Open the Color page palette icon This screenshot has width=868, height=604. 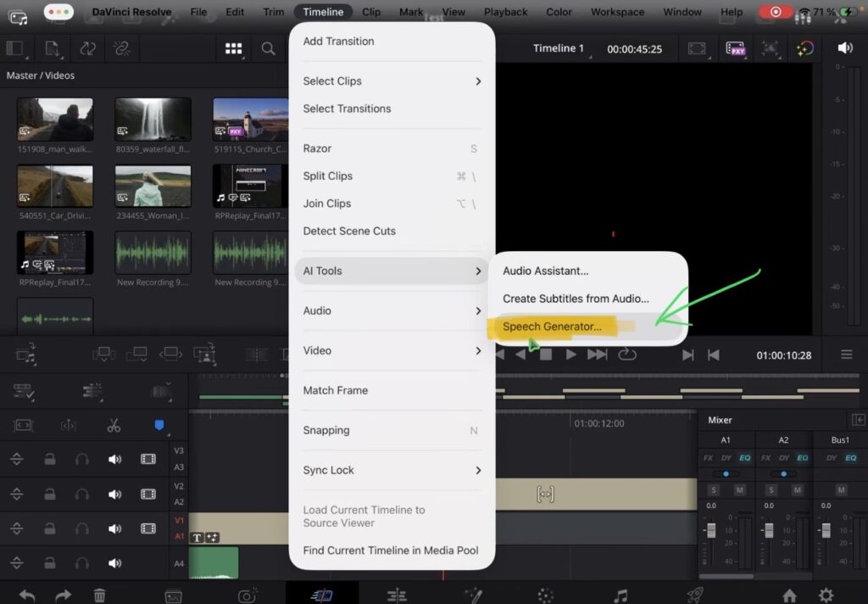coord(545,596)
